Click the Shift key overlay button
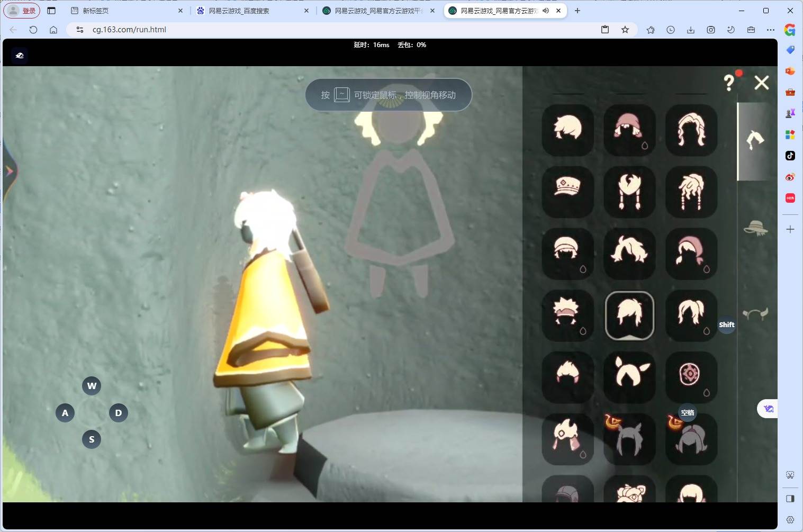 coord(727,324)
